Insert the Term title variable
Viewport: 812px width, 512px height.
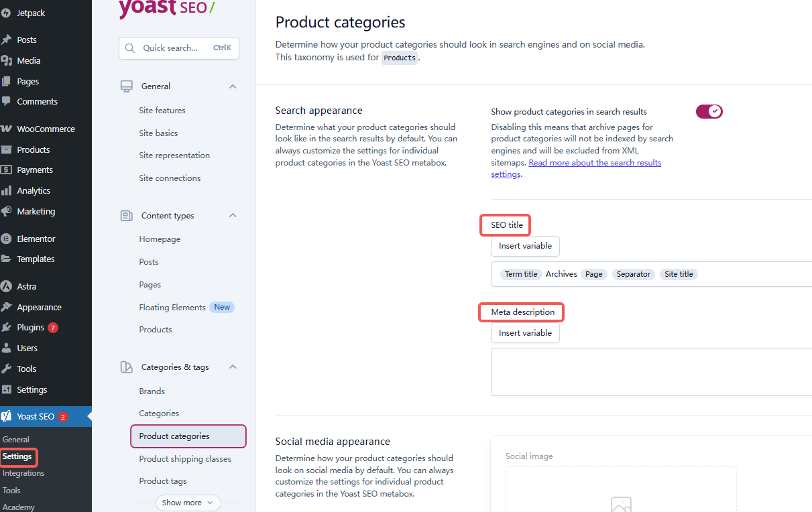(x=520, y=273)
